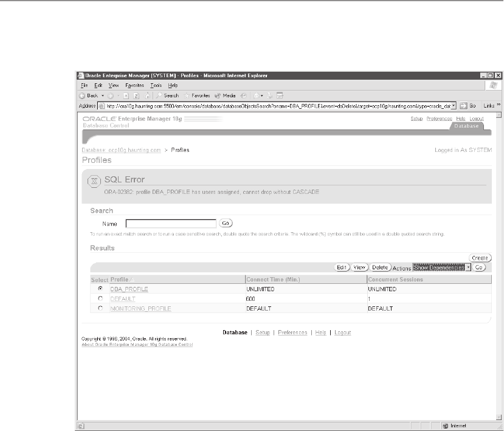Go to the Home page icon
The image size is (504, 431).
(x=147, y=96)
